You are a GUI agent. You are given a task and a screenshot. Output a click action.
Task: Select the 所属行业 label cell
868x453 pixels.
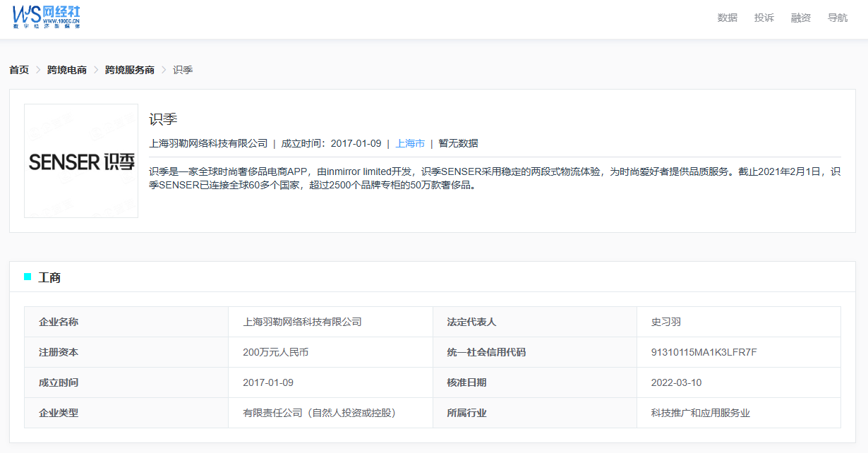pyautogui.click(x=535, y=413)
